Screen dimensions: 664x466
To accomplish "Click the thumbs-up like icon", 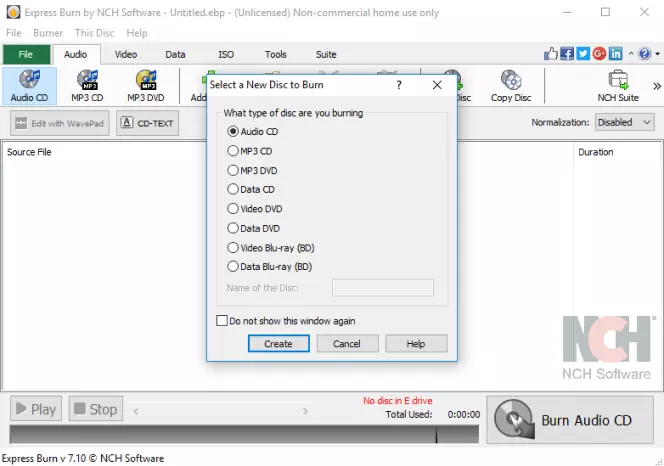I will (x=551, y=54).
